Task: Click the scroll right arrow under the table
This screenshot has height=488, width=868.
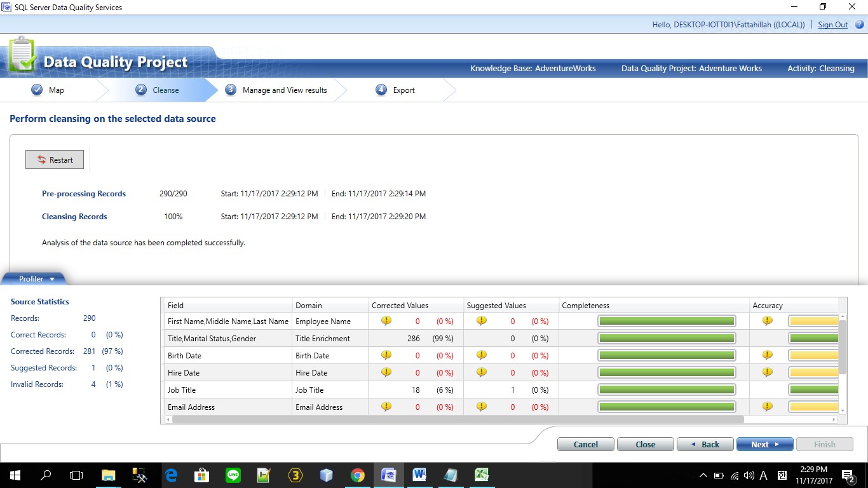Action: [834, 419]
